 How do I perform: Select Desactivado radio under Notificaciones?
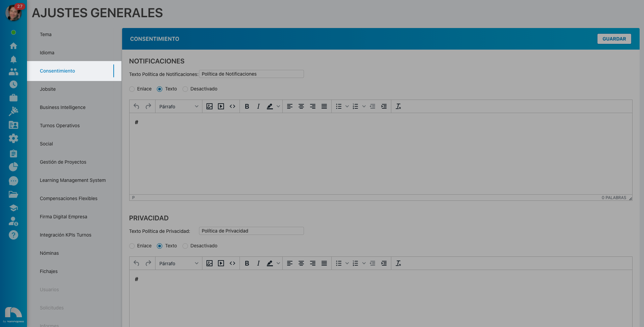[185, 89]
